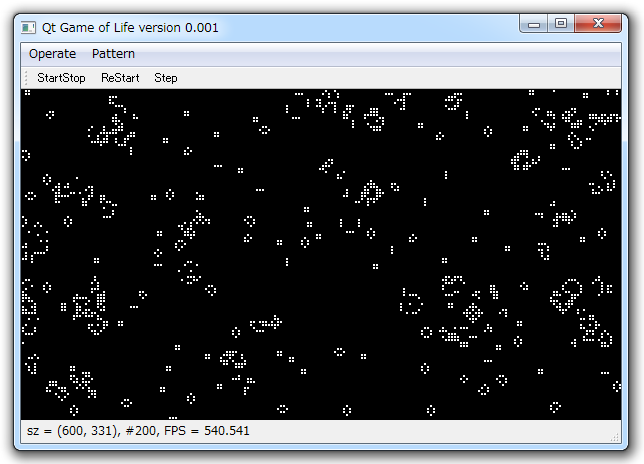The width and height of the screenshot is (644, 464).
Task: Maximize the Game of Life window
Action: coord(561,24)
